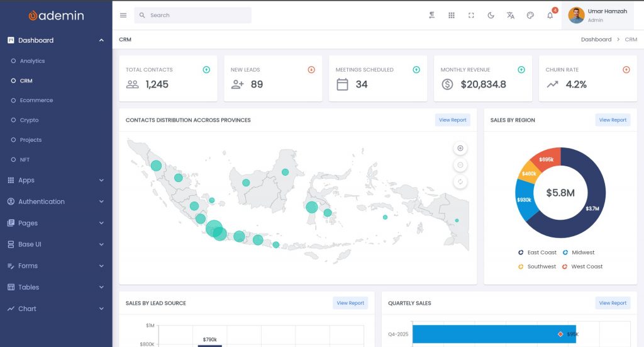Reset the map view with refresh icon
Image resolution: width=644 pixels, height=347 pixels.
click(460, 182)
